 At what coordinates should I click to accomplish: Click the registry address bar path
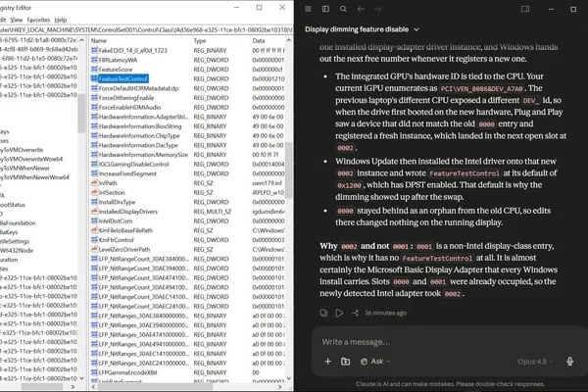click(x=146, y=29)
